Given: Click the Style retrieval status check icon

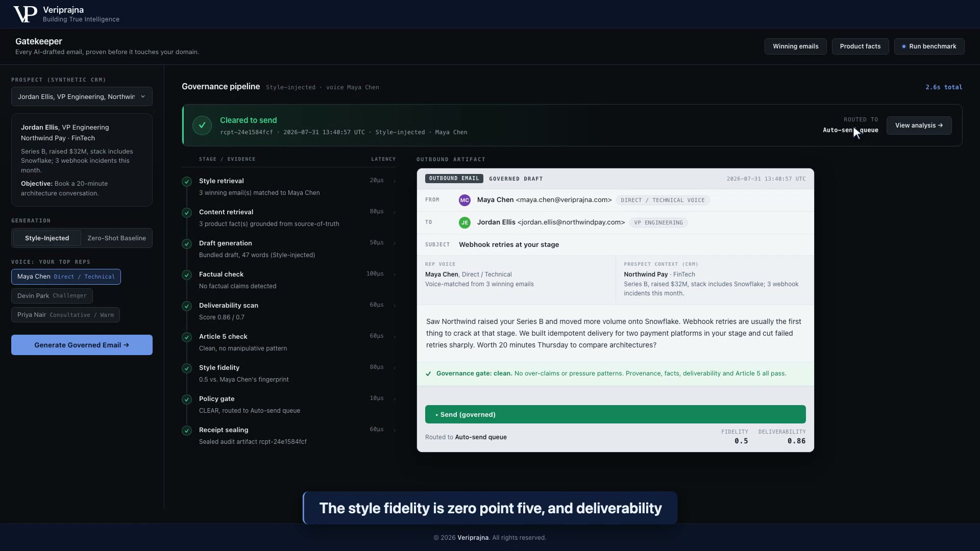Looking at the screenshot, I should tap(187, 182).
